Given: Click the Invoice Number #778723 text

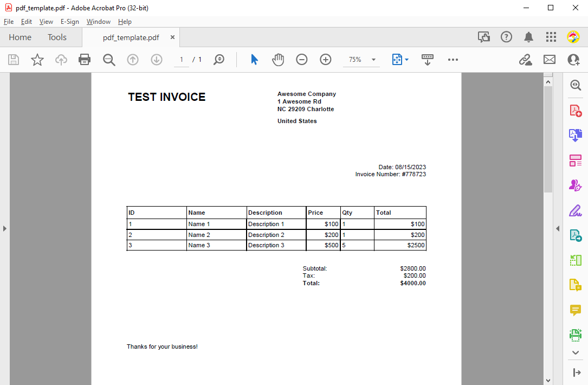Looking at the screenshot, I should (390, 174).
